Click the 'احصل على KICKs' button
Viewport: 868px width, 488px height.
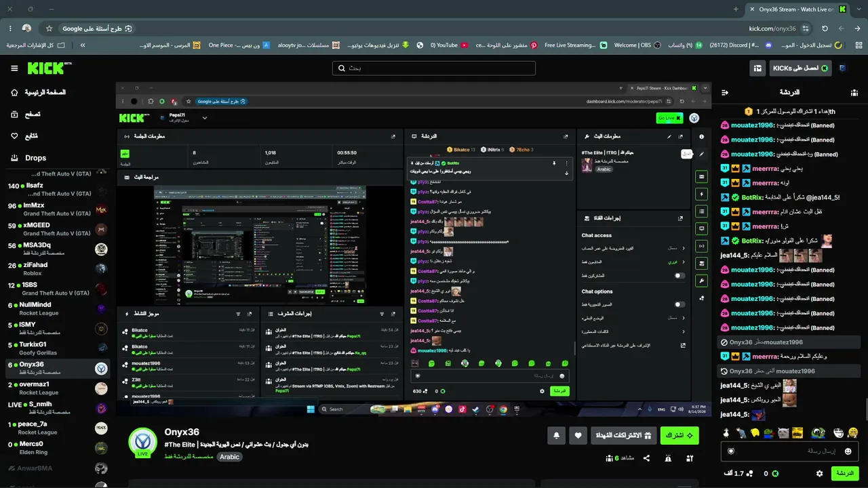tap(801, 68)
